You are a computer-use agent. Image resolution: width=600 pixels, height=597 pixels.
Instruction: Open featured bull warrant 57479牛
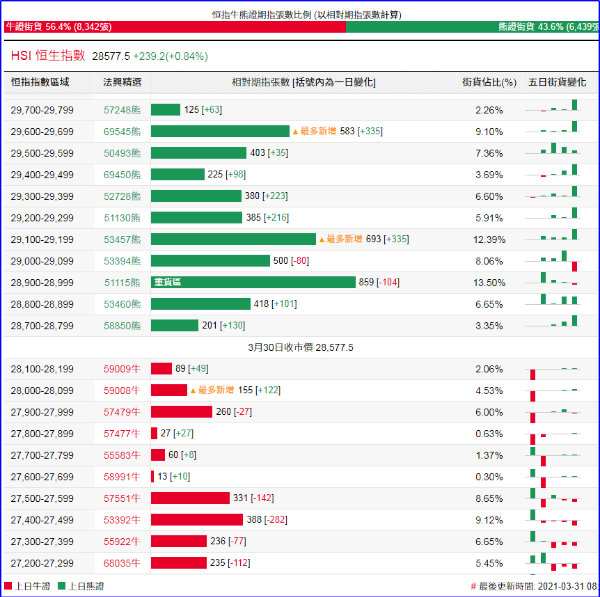coord(122,412)
